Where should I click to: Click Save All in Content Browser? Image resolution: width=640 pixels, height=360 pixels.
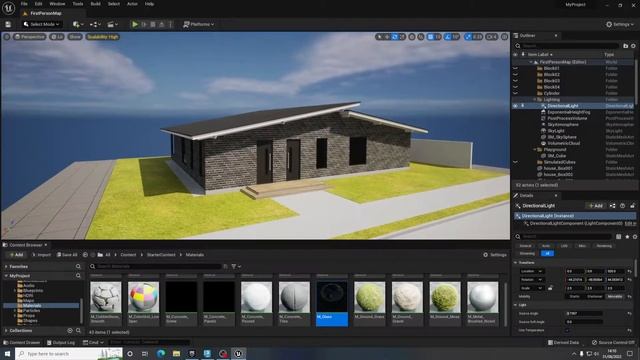67,255
